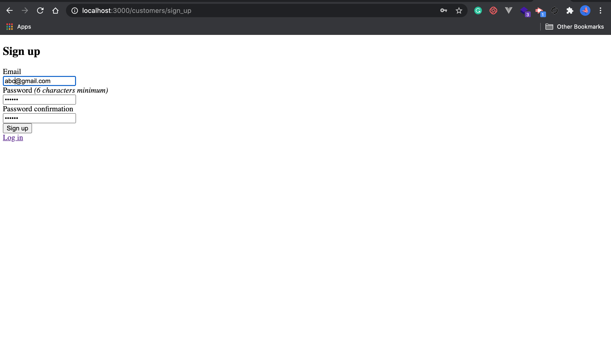Click the Email input field
The image size is (611, 364).
tap(39, 80)
